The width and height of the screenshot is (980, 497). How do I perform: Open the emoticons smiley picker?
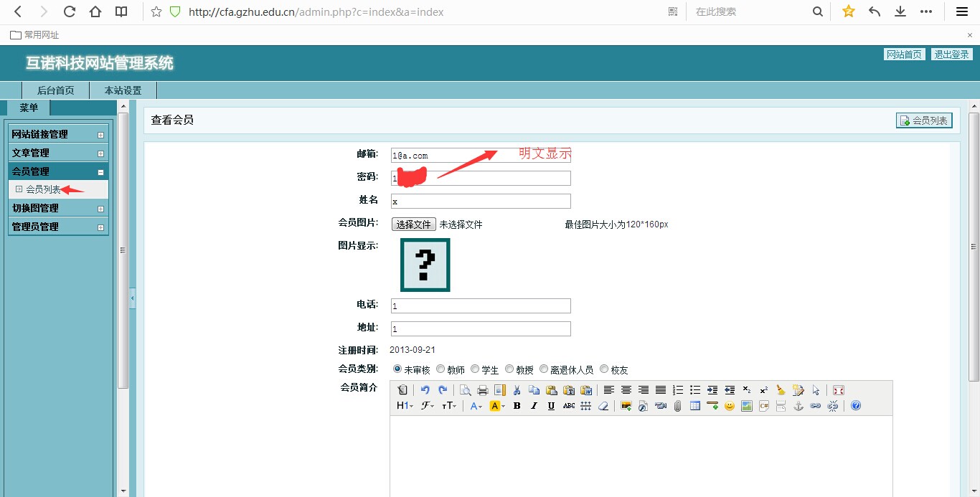729,406
